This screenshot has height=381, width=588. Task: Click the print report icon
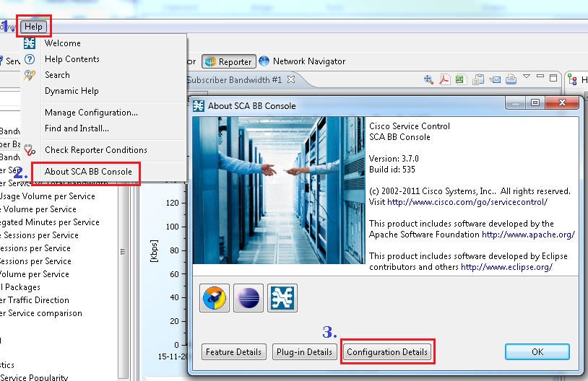click(x=511, y=79)
